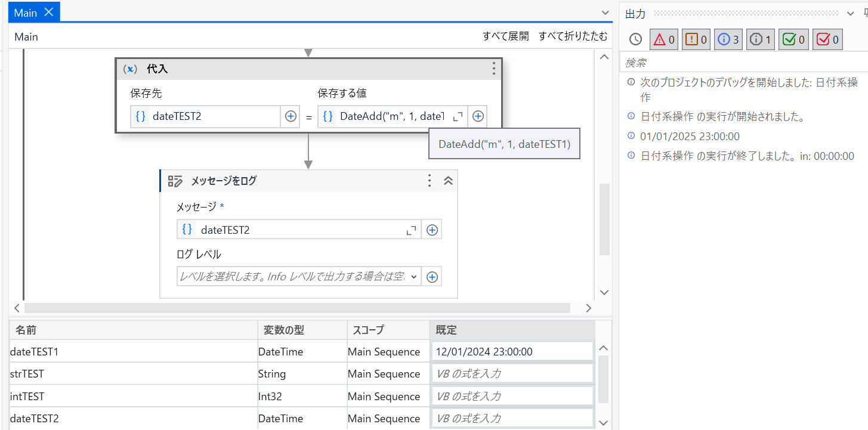This screenshot has width=868, height=430.
Task: Collapse the メッセージをログ activity
Action: pos(449,181)
